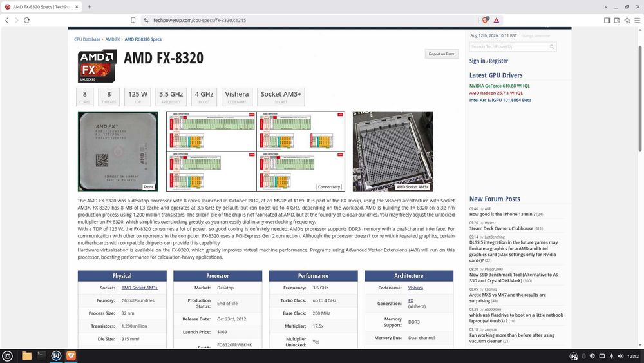Viewport: 644px width, 363px height.
Task: Click the scrollbar down arrow
Action: click(x=640, y=346)
